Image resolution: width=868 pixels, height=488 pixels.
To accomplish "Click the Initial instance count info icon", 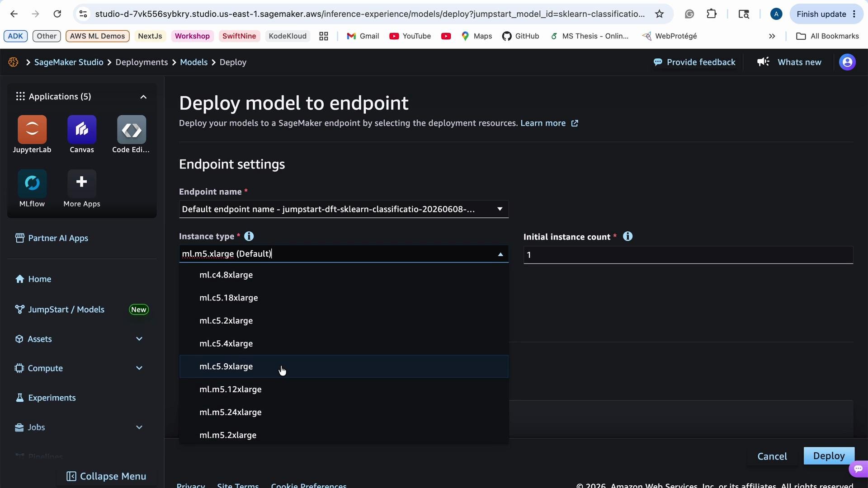I will (627, 236).
